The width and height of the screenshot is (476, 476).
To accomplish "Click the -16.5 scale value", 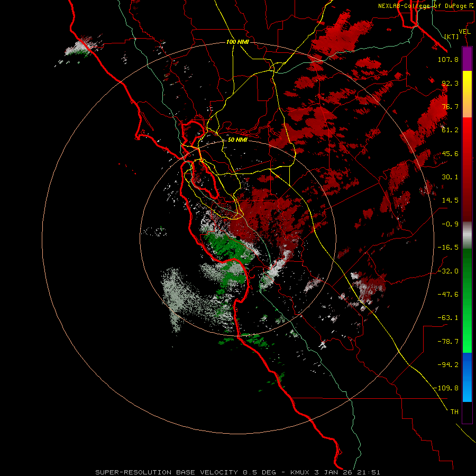I will [x=448, y=248].
